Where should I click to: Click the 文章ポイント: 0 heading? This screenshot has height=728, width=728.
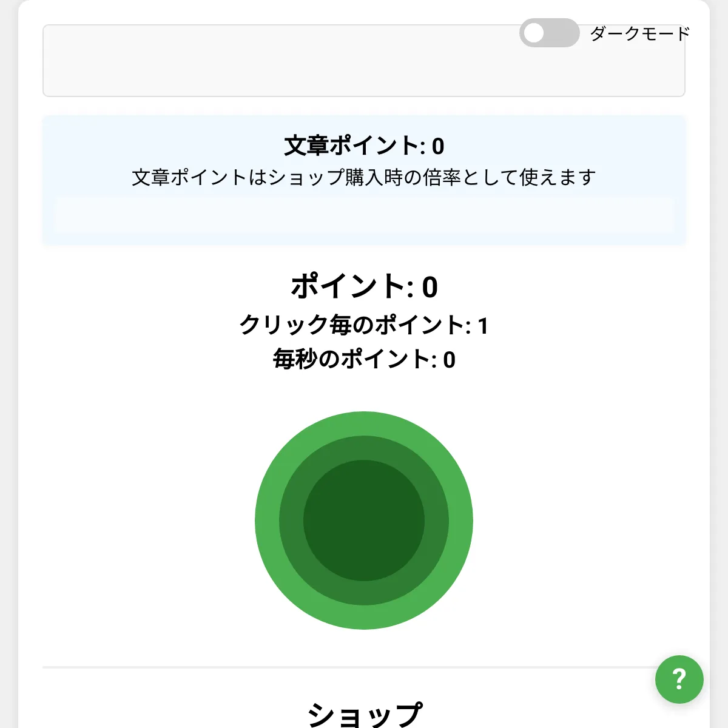[x=364, y=144]
